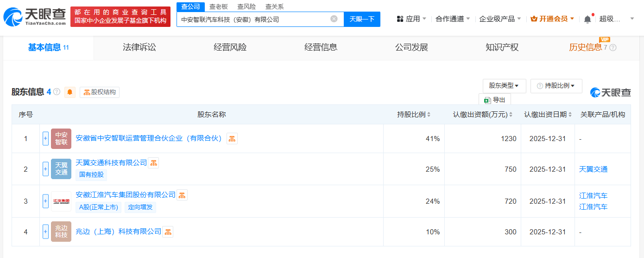Open the 持股比例 dropdown filter
The height and width of the screenshot is (258, 644).
(x=556, y=86)
